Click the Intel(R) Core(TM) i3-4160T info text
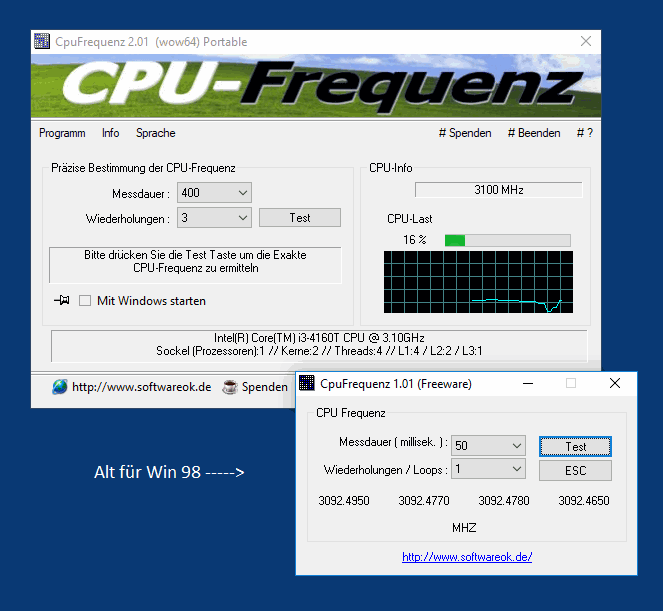 (x=319, y=338)
